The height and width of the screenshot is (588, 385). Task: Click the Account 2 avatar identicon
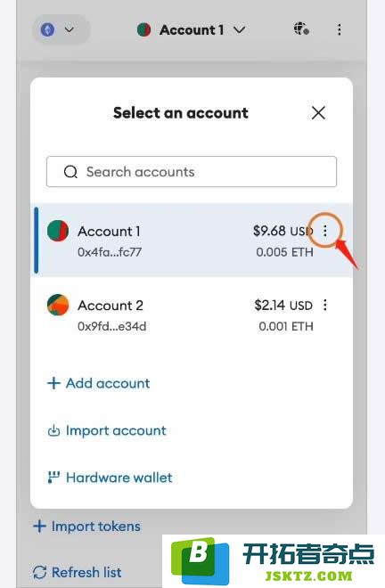point(58,305)
